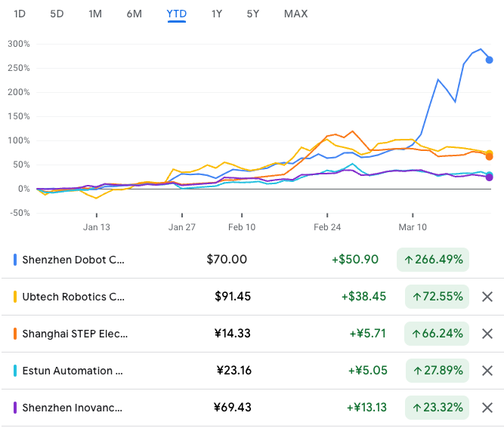Click the cyan Estun Automation color marker

[x=15, y=371]
